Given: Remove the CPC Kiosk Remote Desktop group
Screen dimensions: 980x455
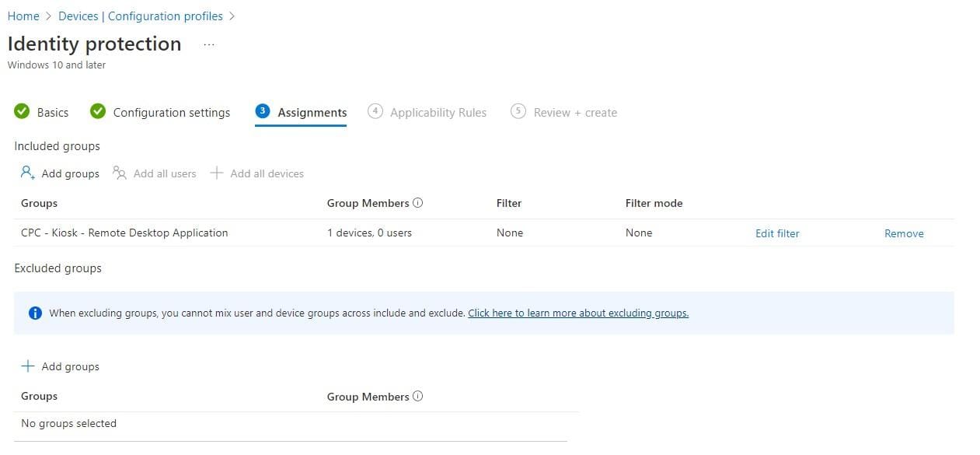Looking at the screenshot, I should [x=904, y=233].
